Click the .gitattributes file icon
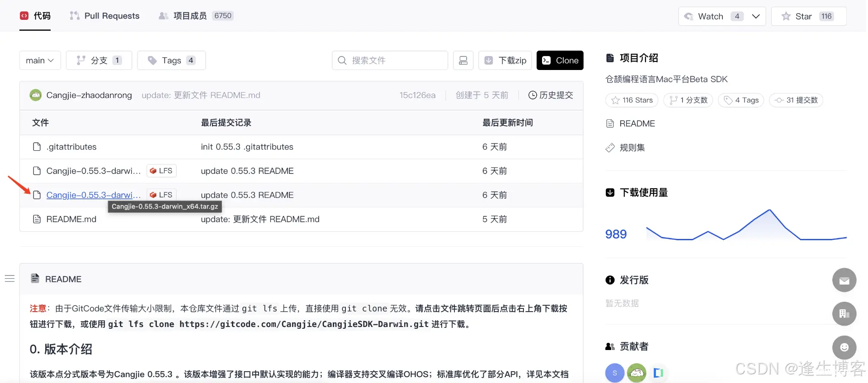868x383 pixels. [x=37, y=147]
